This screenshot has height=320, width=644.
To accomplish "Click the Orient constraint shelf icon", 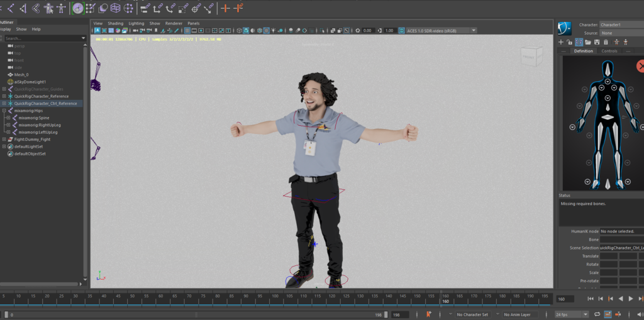I will point(169,8).
